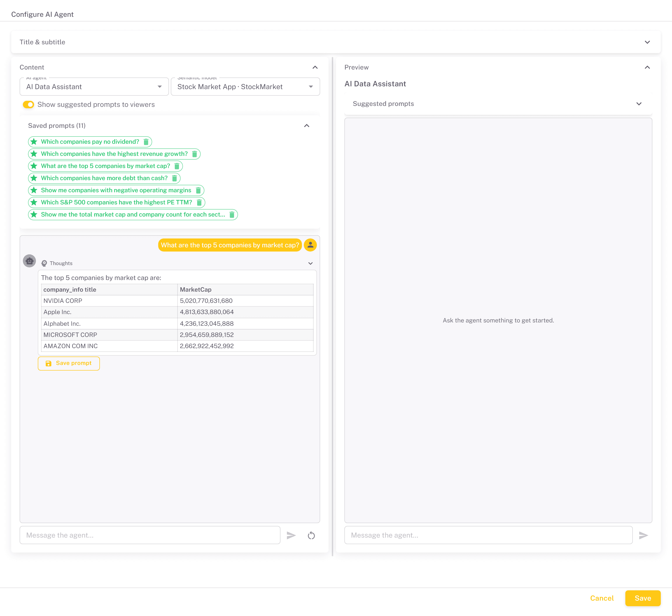Collapse the Saved prompts (11) list

pyautogui.click(x=307, y=126)
